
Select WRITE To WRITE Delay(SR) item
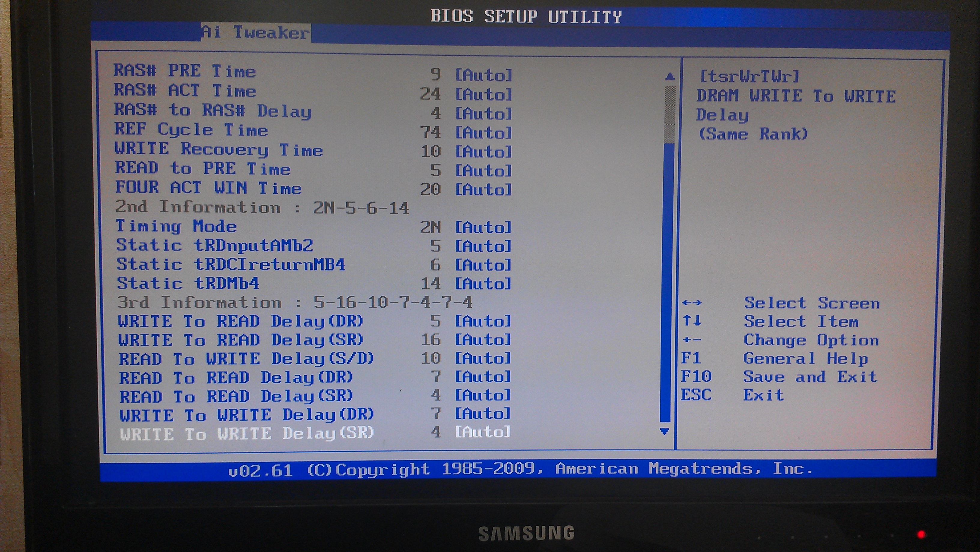click(x=247, y=434)
